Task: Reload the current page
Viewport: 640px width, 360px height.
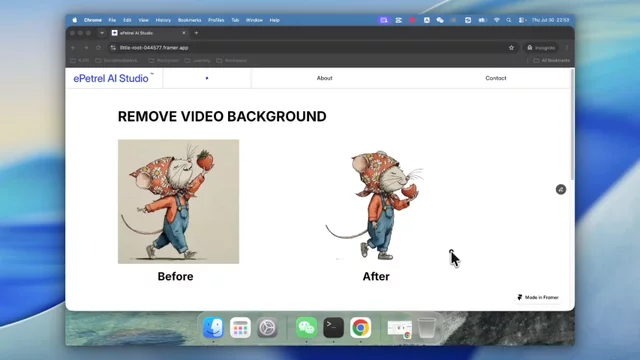Action: coord(98,48)
